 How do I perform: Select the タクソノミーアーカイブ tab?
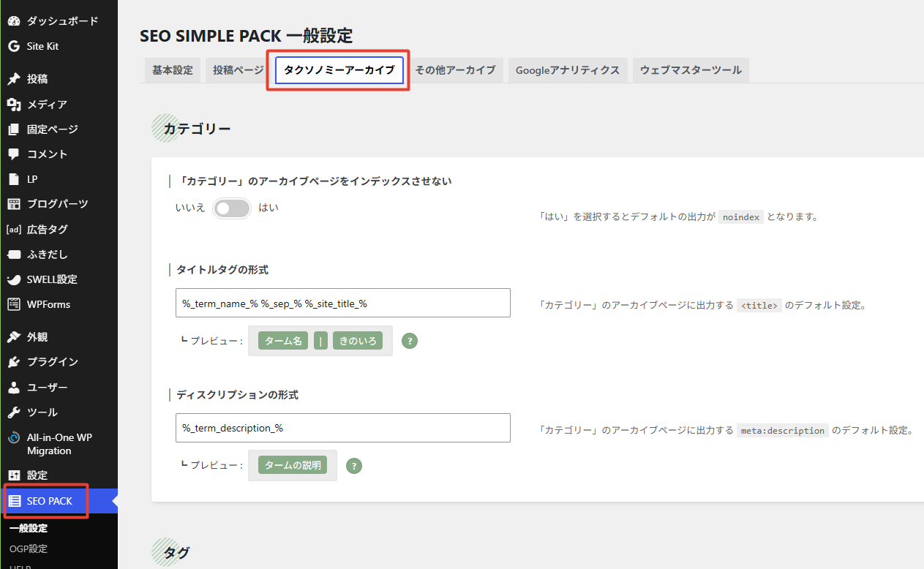click(x=339, y=70)
